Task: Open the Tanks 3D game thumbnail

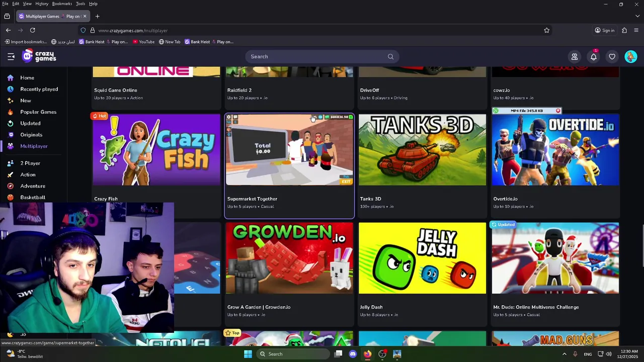Action: 423,150
